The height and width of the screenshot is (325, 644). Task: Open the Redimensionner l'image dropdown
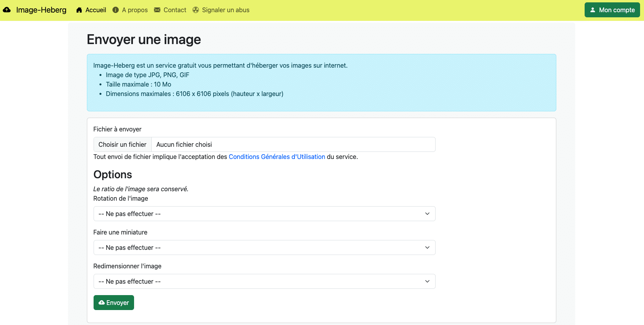[264, 281]
